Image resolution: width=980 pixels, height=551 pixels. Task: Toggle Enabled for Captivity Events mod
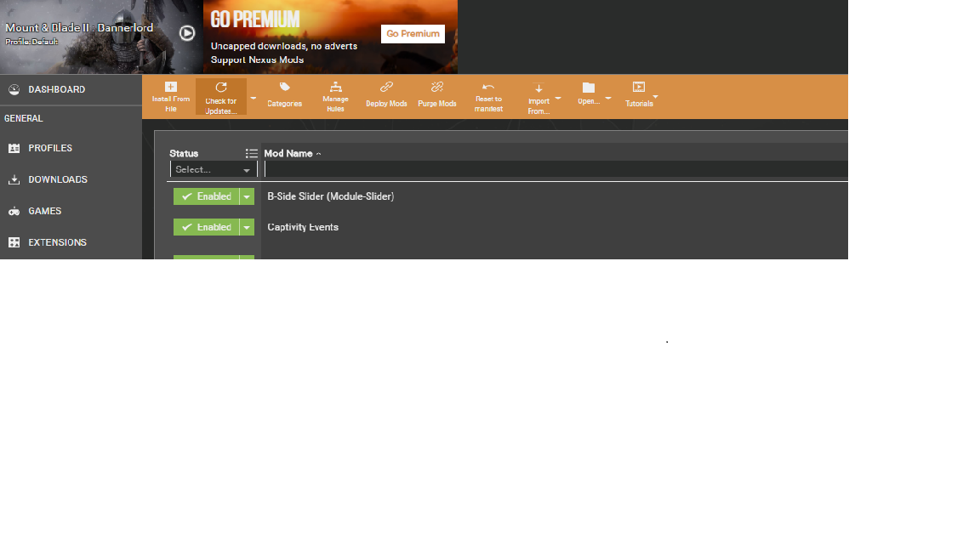click(207, 227)
